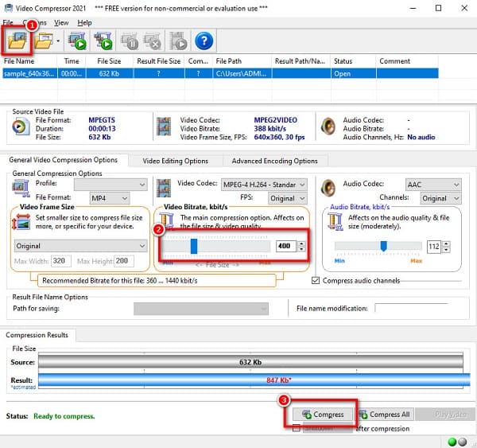Sort by the Time column header
Screen dimensions: 477x448
pos(72,61)
